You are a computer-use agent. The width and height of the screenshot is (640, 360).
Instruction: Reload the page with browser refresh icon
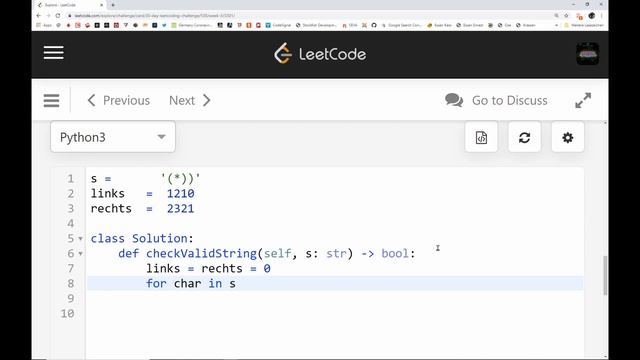pos(58,16)
